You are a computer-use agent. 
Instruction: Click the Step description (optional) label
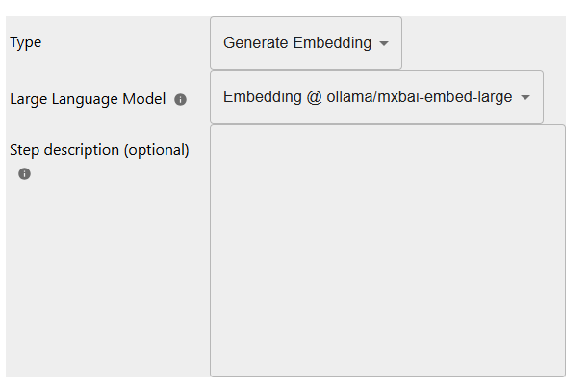point(99,150)
